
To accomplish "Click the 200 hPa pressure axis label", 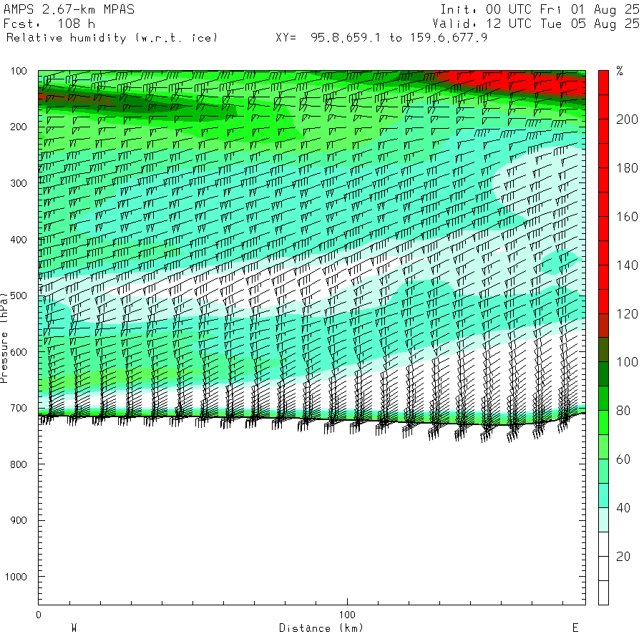I will coord(19,127).
